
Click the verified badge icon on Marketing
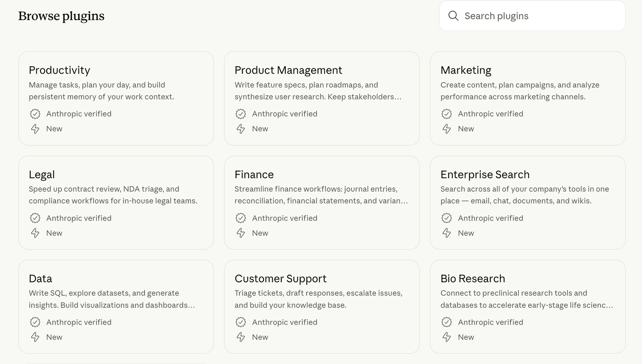coord(447,114)
